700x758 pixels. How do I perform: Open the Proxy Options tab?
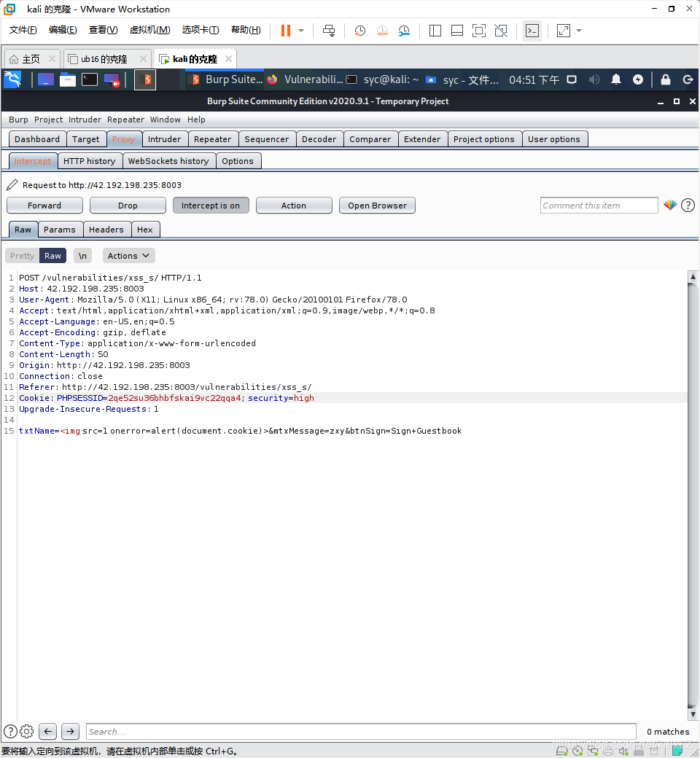[x=238, y=161]
